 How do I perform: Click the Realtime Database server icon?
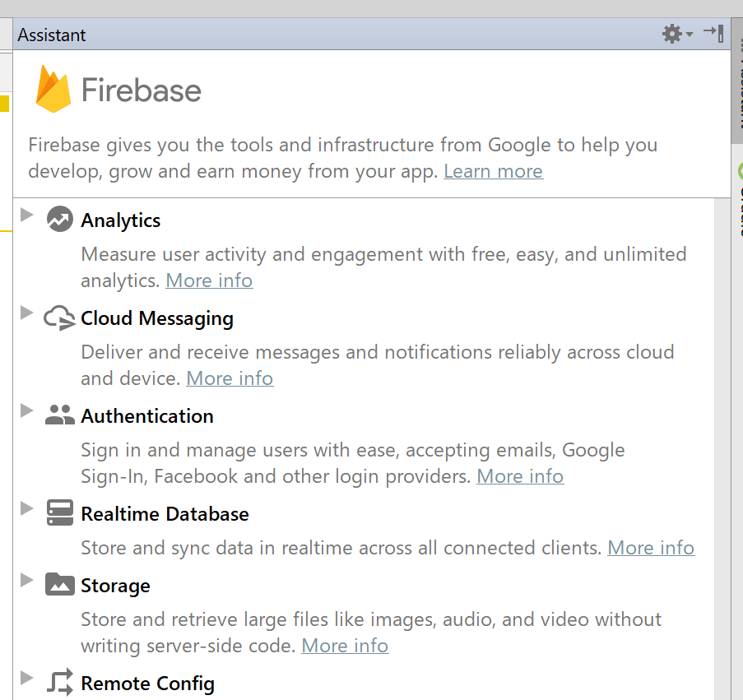click(60, 513)
